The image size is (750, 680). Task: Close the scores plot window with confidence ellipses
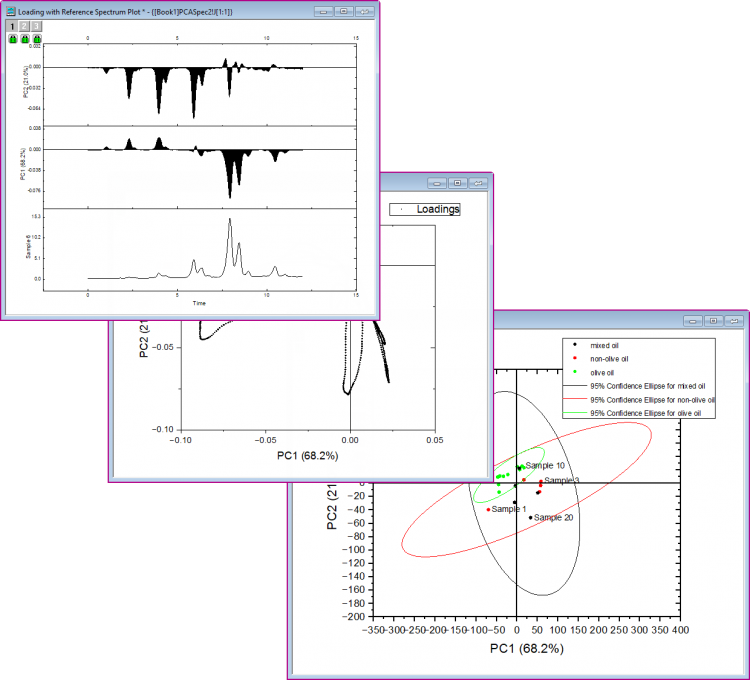point(734,321)
